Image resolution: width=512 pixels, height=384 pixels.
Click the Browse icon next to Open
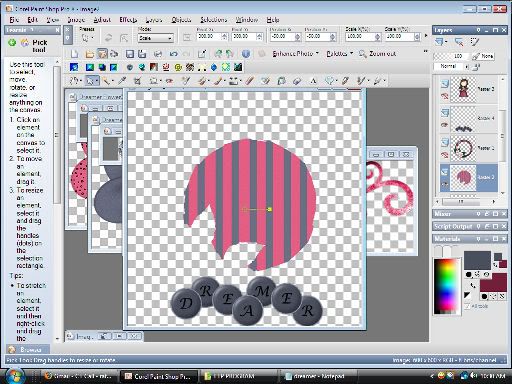click(102, 54)
